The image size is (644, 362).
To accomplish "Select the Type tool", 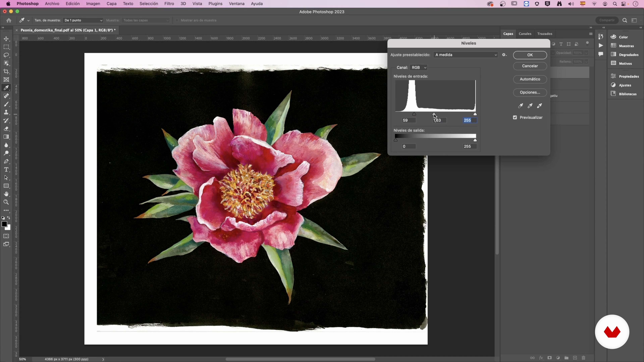I will pos(6,170).
